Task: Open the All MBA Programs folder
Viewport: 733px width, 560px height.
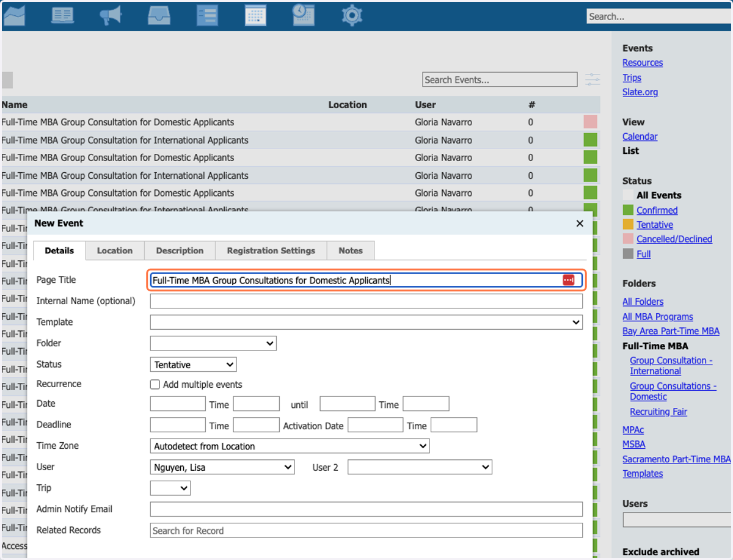Action: [x=658, y=316]
